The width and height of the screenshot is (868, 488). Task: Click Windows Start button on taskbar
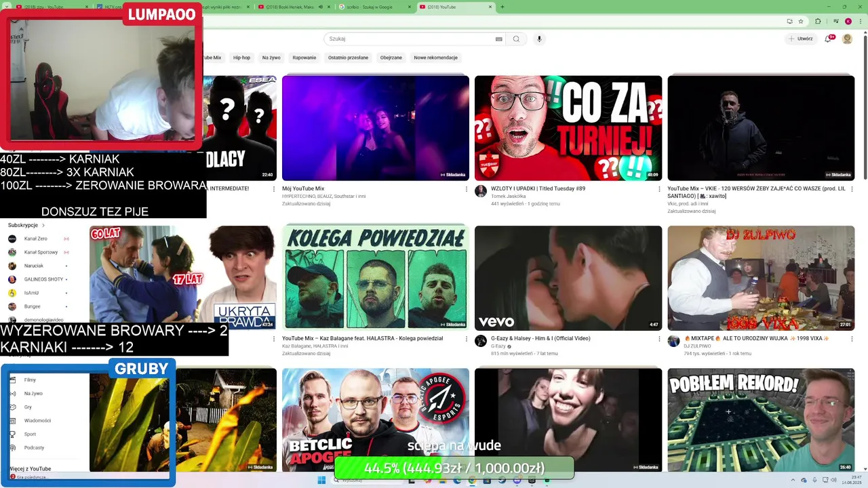click(x=321, y=480)
